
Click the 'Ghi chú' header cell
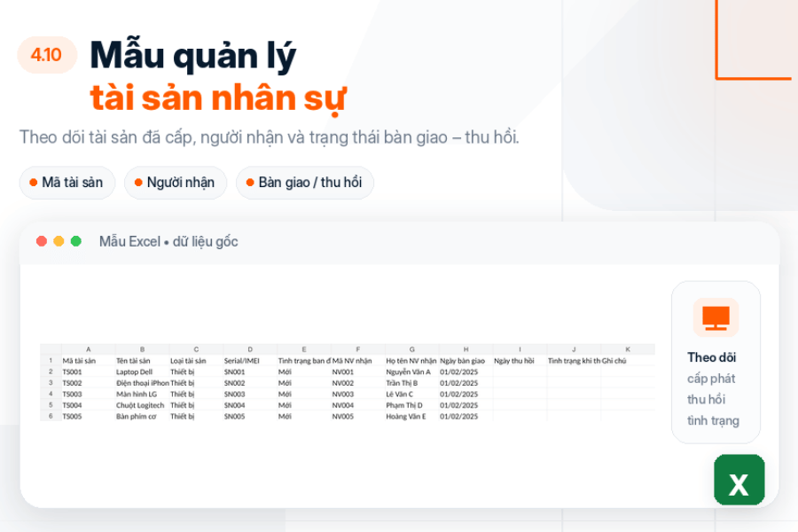628,361
